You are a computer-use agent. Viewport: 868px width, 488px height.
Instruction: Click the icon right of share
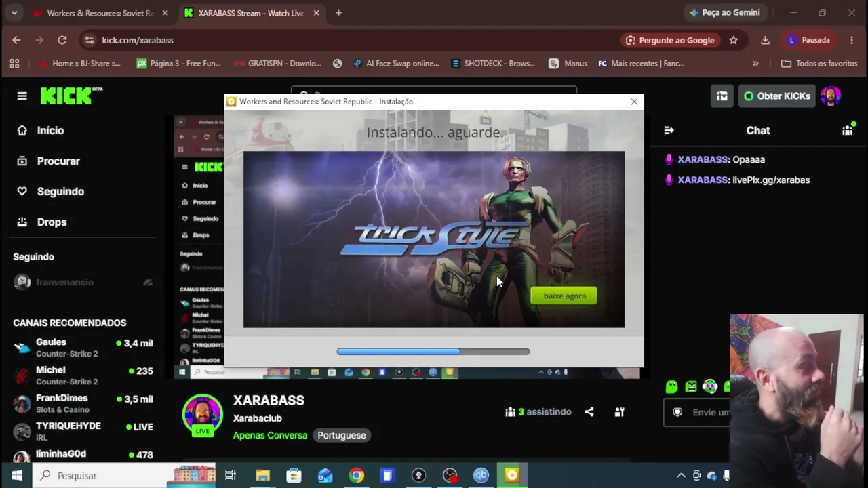619,412
